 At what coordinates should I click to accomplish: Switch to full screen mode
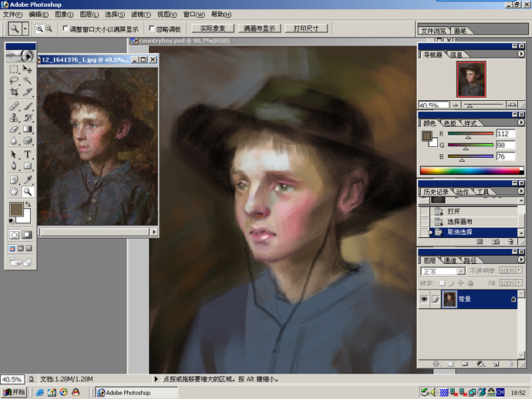click(x=29, y=249)
